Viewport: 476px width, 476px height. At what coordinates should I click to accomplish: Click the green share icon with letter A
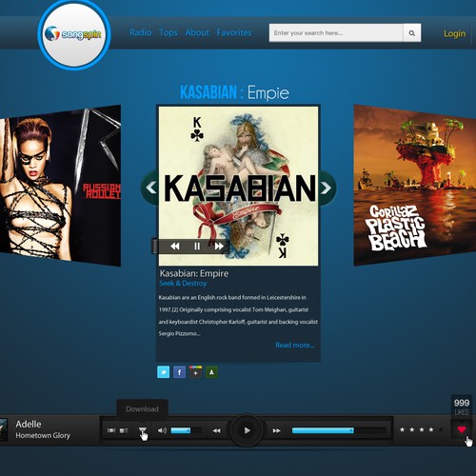click(x=211, y=372)
